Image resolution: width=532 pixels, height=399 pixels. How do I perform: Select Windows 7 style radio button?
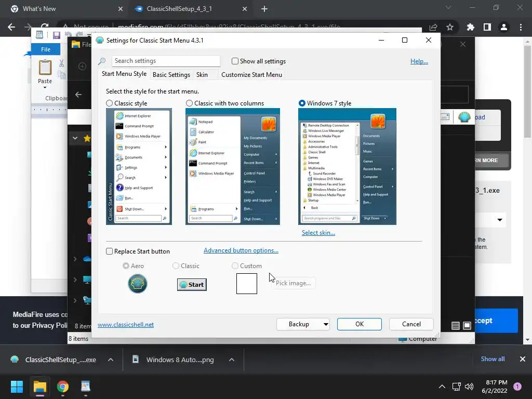(x=302, y=103)
